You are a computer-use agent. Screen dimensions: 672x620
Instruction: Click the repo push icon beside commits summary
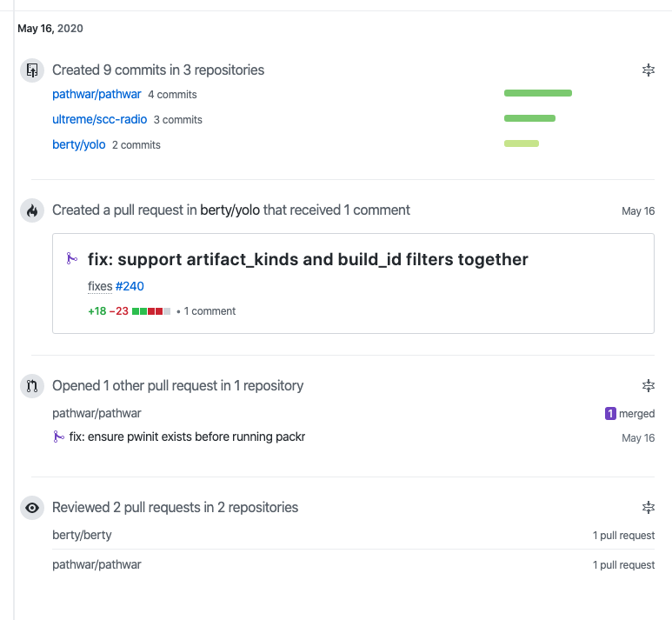pos(32,70)
